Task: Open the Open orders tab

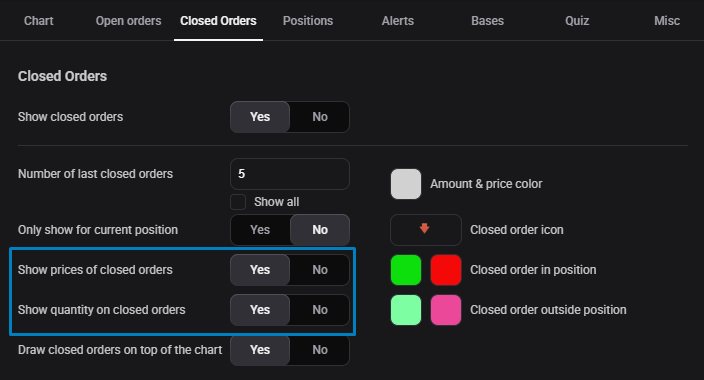Action: click(128, 21)
